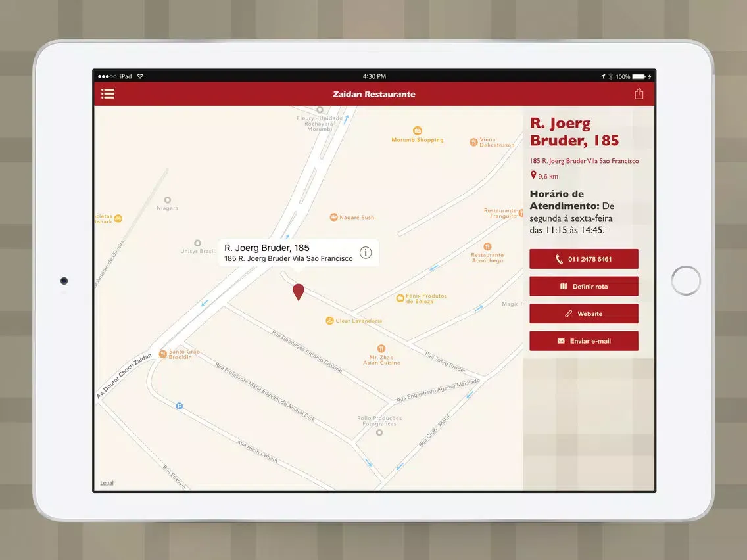Tap Zaidan Restaurante header title

pyautogui.click(x=374, y=94)
